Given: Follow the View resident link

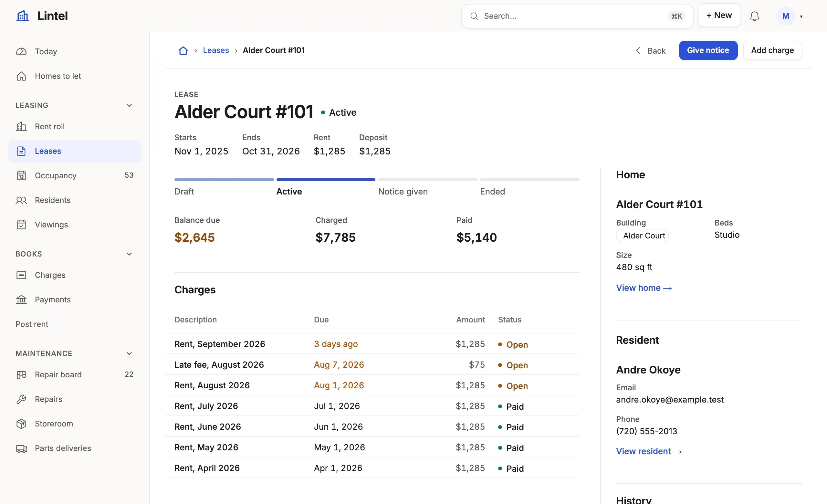Looking at the screenshot, I should [x=649, y=451].
